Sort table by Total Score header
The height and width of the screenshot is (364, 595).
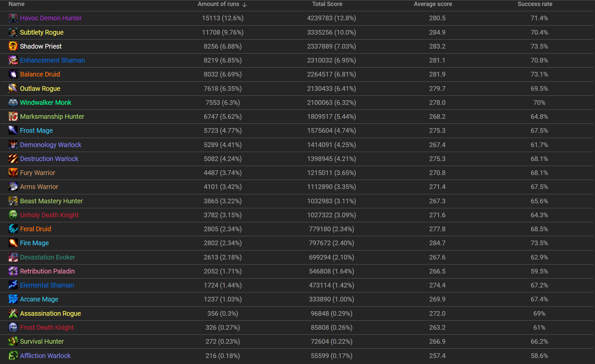[x=327, y=4]
